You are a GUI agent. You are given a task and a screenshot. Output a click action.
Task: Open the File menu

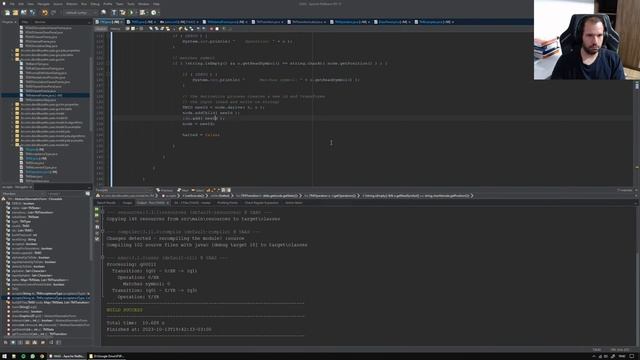click(x=12, y=4)
